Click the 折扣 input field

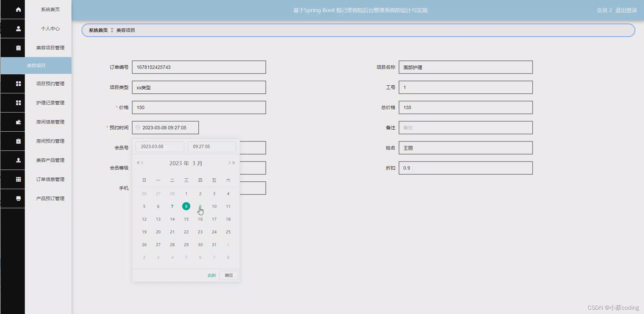coord(466,168)
